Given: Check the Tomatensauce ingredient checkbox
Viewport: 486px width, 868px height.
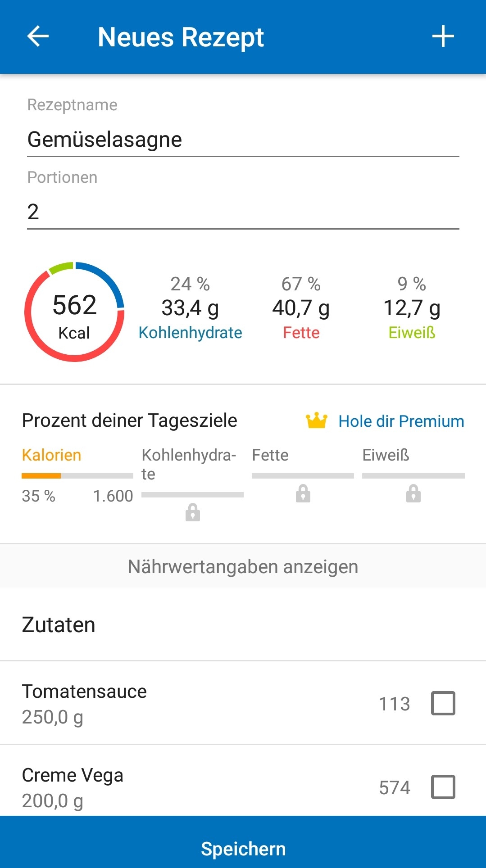Looking at the screenshot, I should click(x=443, y=703).
